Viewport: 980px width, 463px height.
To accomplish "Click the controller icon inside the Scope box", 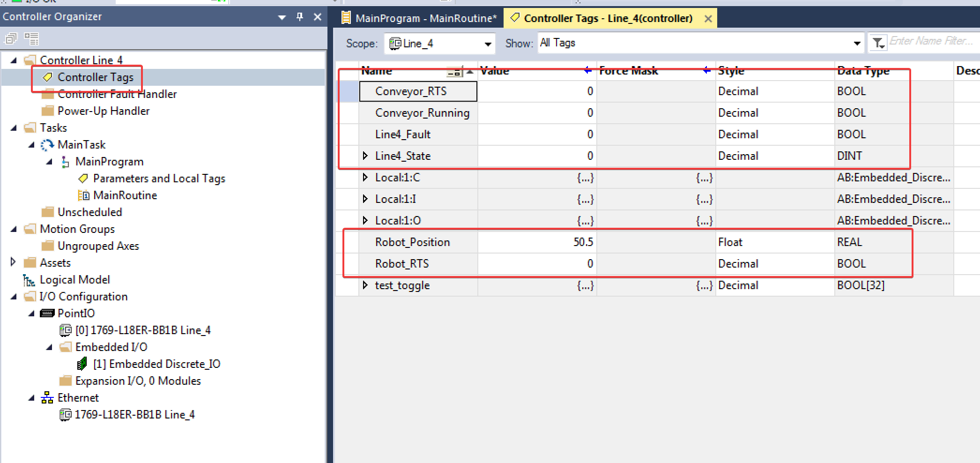I will pyautogui.click(x=396, y=43).
